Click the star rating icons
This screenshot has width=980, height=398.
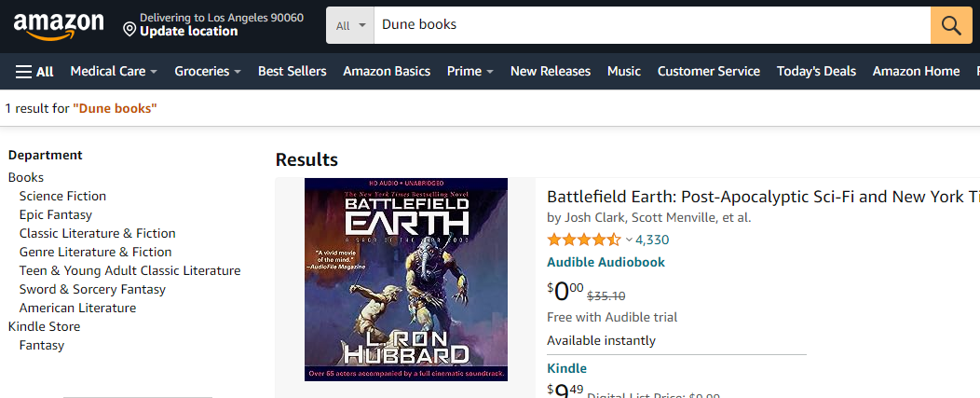click(x=583, y=240)
